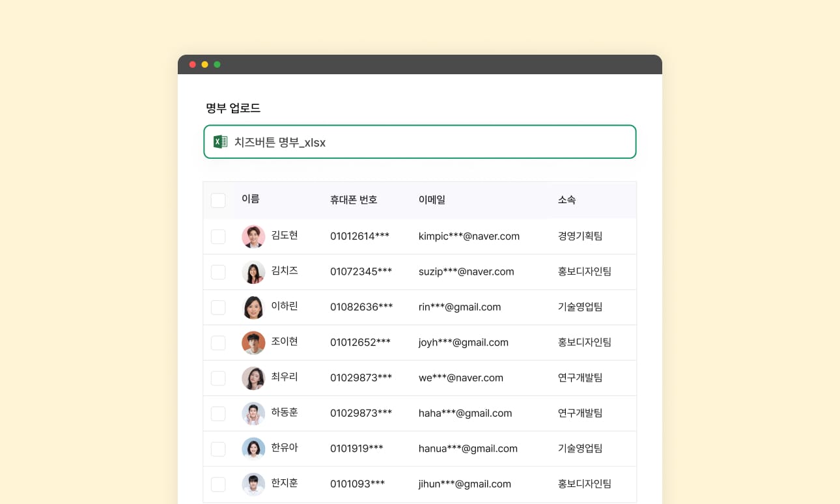This screenshot has width=840, height=504.
Task: Click the 소속 column header
Action: (x=567, y=200)
